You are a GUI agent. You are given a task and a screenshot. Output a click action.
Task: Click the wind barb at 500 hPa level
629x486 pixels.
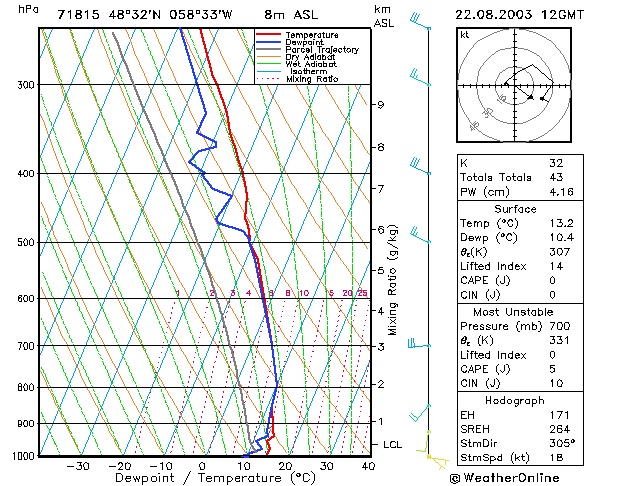[420, 235]
